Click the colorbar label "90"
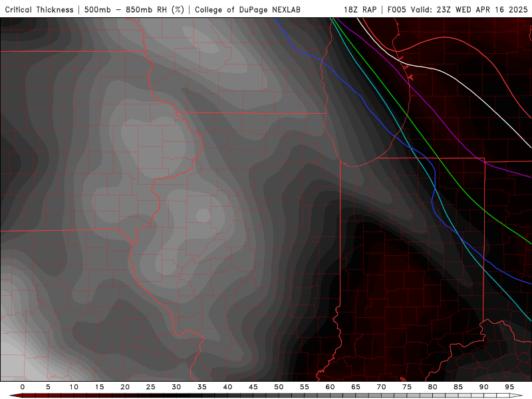 [x=483, y=387]
